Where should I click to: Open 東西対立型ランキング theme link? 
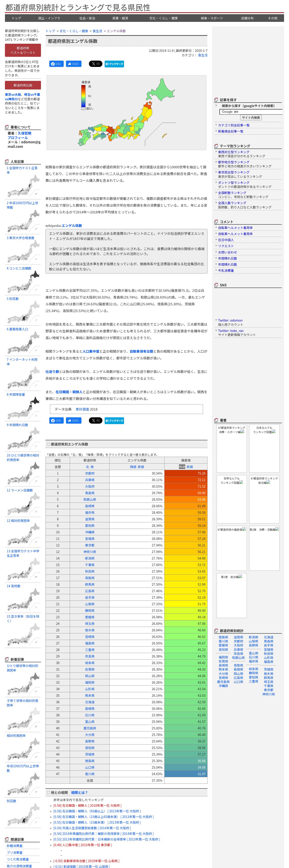pos(233,152)
